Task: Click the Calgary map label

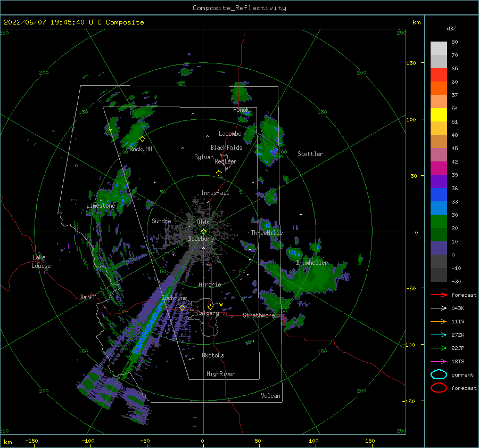Action: (x=208, y=313)
